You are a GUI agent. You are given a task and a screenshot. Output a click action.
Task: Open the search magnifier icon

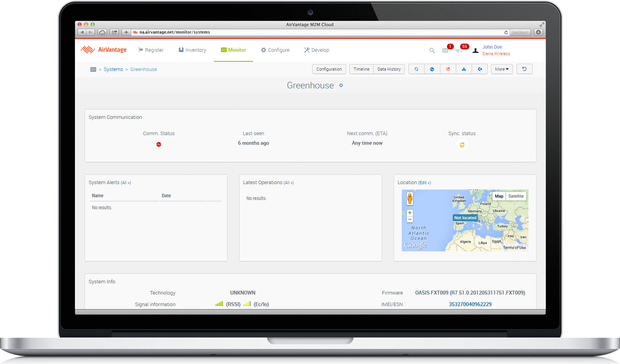click(x=432, y=51)
